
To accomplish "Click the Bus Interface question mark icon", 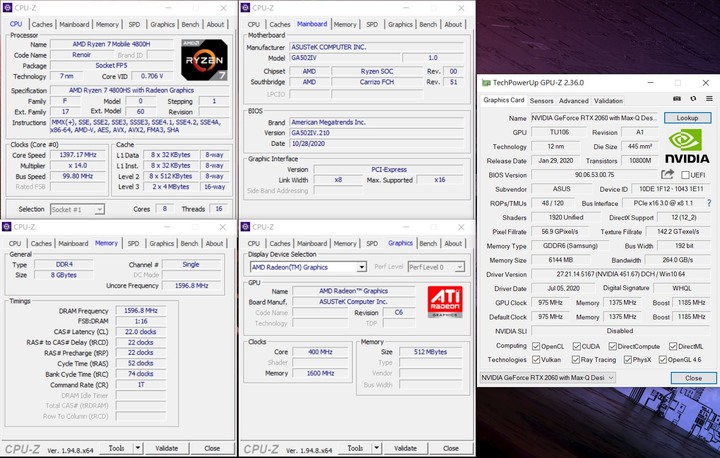I will coord(709,203).
